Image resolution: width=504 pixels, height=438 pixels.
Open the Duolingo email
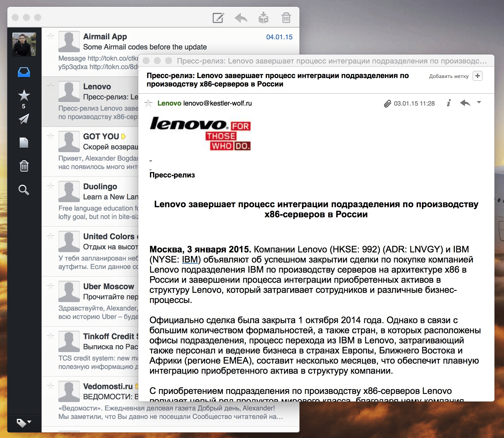click(x=90, y=202)
